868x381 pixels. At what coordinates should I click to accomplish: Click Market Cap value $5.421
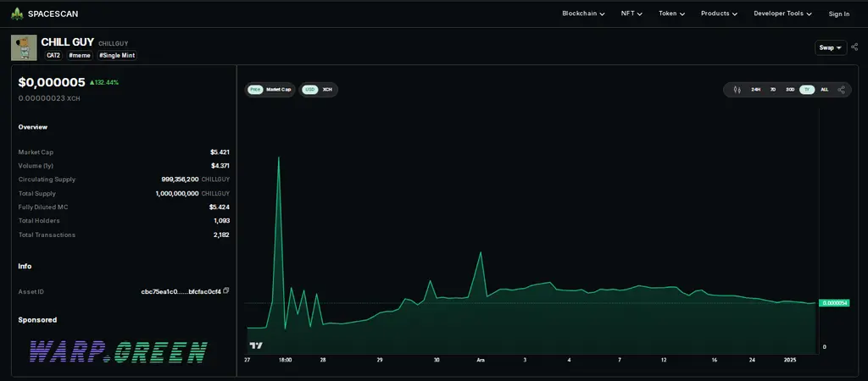[x=220, y=152]
